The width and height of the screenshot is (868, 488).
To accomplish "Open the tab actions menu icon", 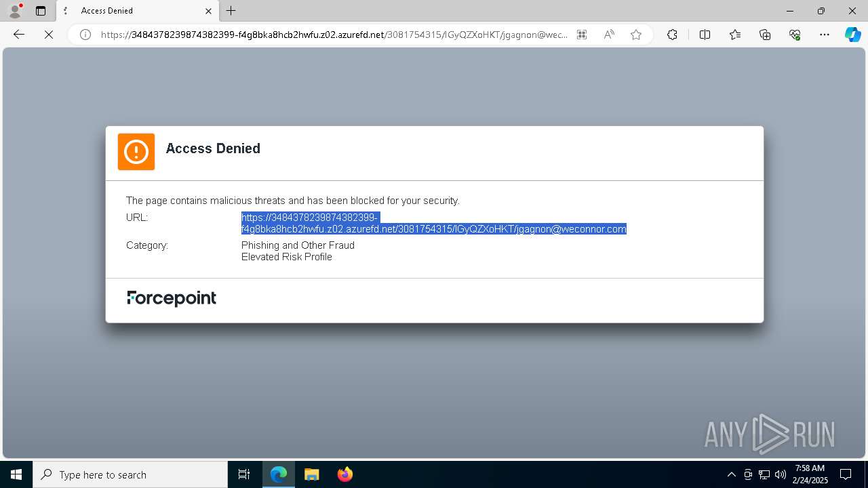I will click(x=41, y=11).
